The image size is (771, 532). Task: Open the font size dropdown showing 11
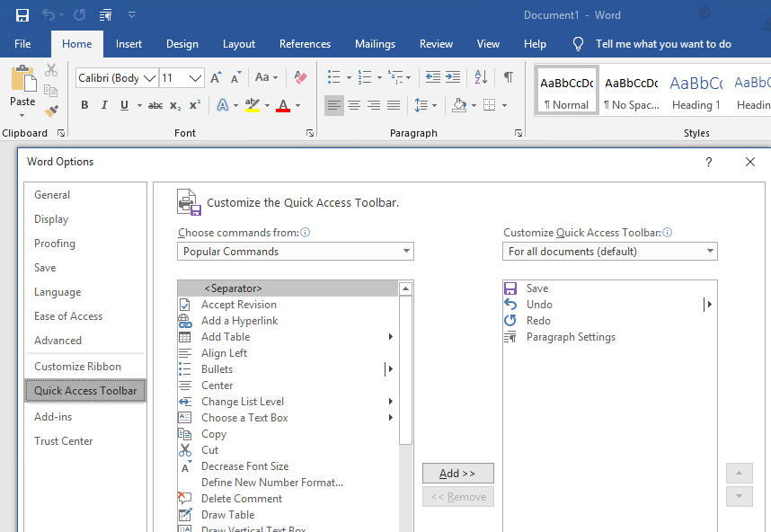pos(196,78)
